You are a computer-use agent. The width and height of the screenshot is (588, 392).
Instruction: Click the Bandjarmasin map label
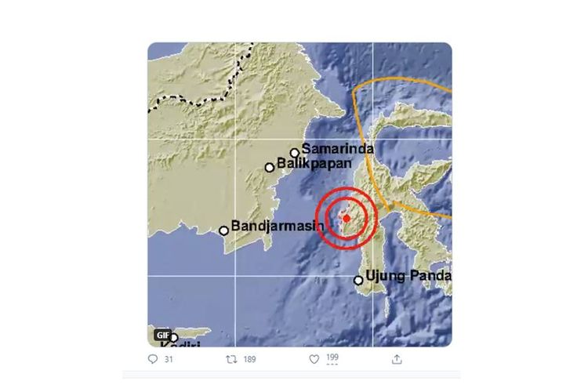[278, 226]
